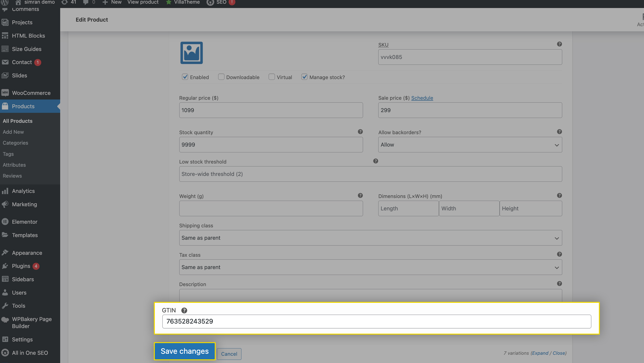Click Low stock threshold help icon
This screenshot has height=363, width=644.
(x=375, y=161)
